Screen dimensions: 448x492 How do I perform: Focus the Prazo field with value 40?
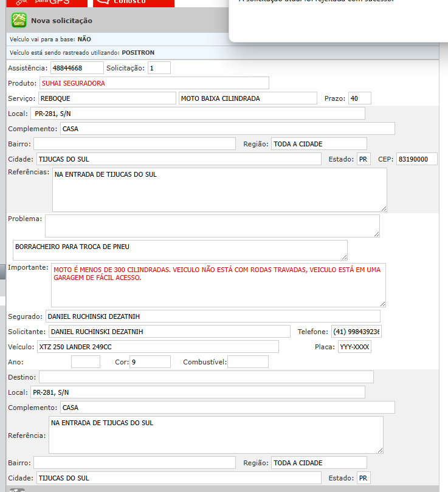tap(360, 98)
